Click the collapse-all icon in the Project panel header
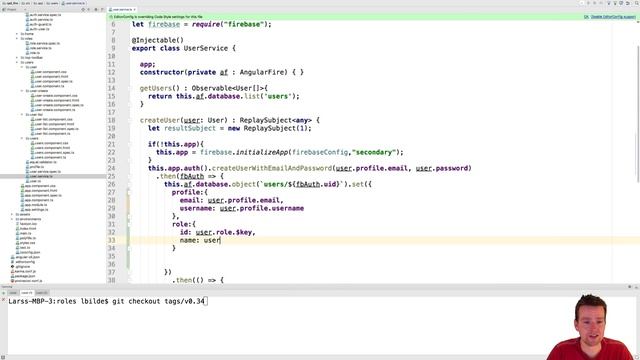The height and width of the screenshot is (360, 640). pyautogui.click(x=89, y=9)
